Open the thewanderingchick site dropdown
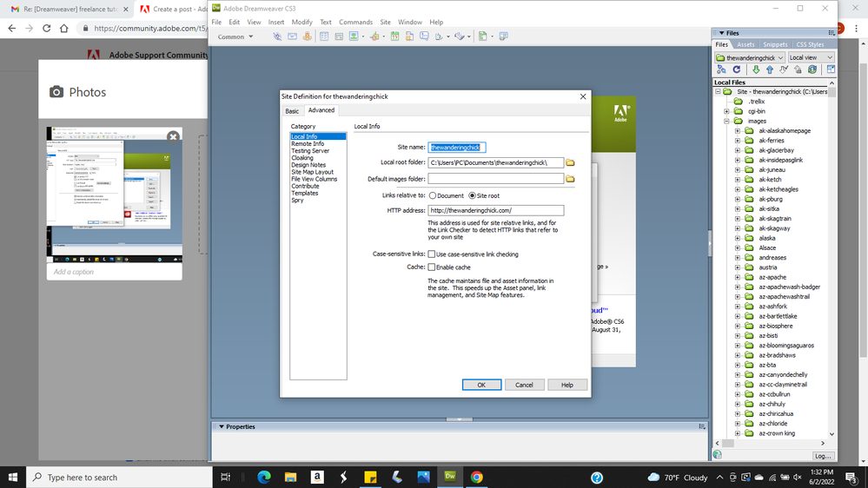Screen dimensions: 868x488 click(x=750, y=57)
